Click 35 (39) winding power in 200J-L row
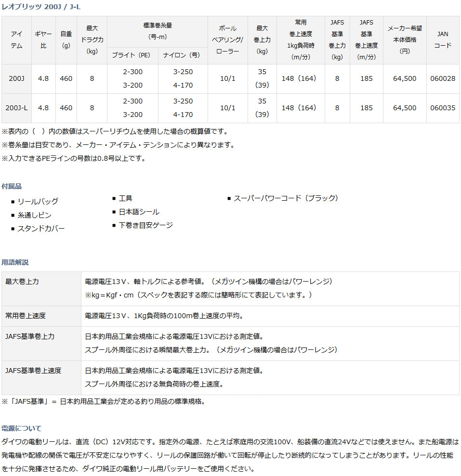461x476 pixels. (262, 108)
